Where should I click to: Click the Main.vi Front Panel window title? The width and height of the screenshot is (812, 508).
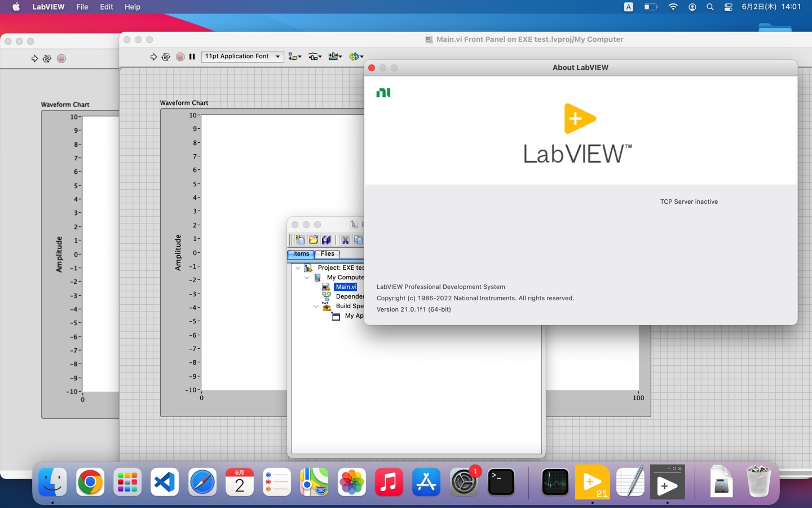[529, 40]
